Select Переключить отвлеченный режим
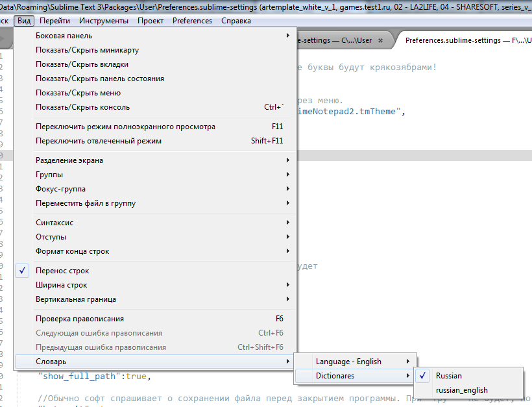 (99, 141)
